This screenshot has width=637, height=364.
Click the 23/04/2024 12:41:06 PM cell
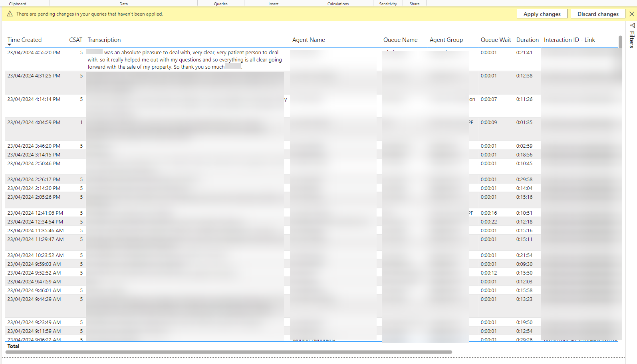(x=35, y=213)
